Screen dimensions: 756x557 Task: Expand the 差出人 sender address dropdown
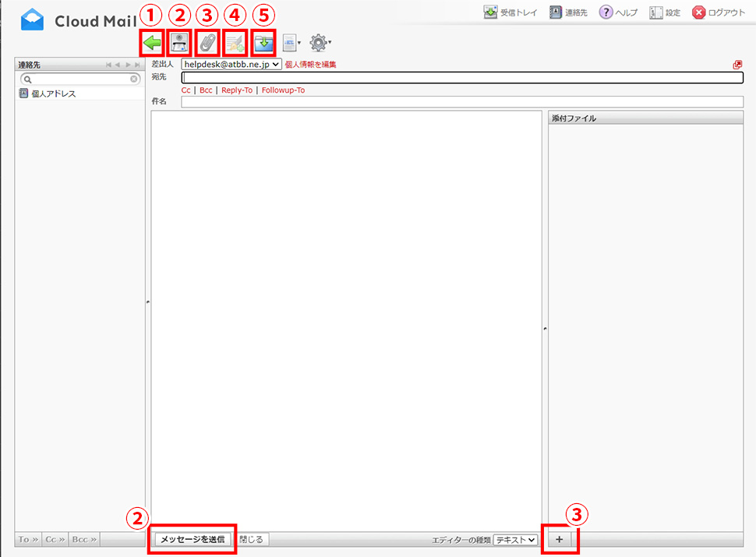tap(231, 64)
